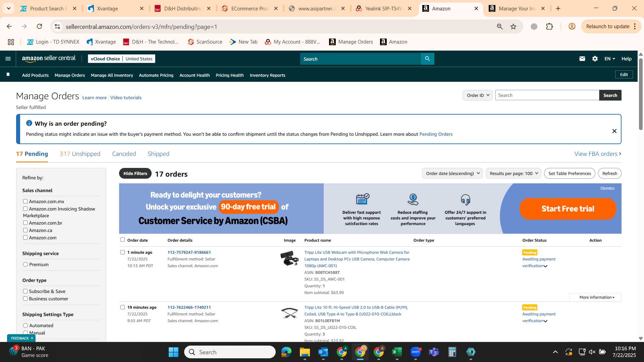View site information icon in address bar

point(57,26)
